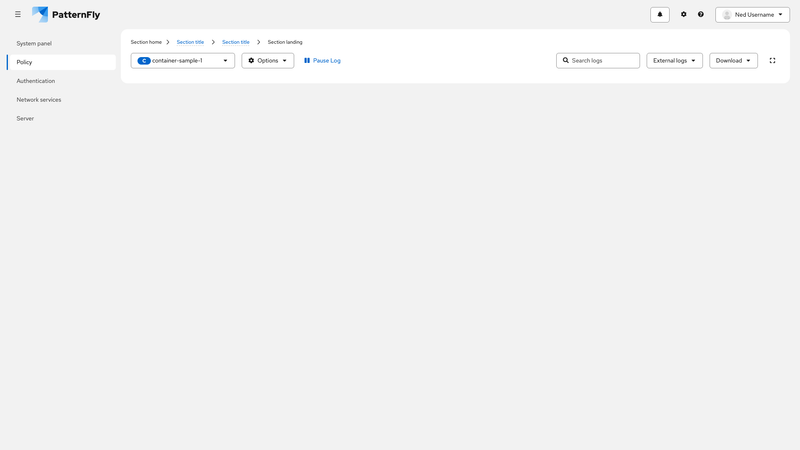This screenshot has width=800, height=450.
Task: Open the Download dropdown
Action: 733,61
